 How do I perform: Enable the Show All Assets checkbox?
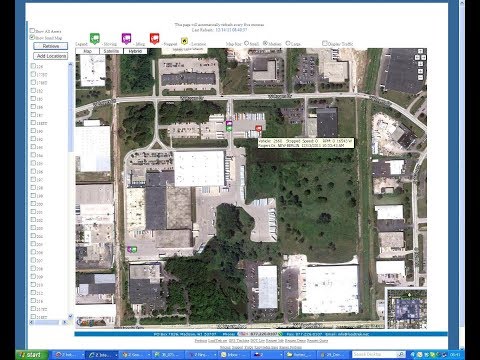(32, 31)
